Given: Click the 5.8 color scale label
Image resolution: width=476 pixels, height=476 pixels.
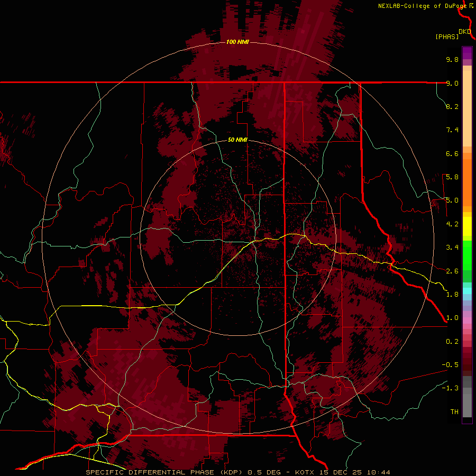Looking at the screenshot, I should (452, 177).
